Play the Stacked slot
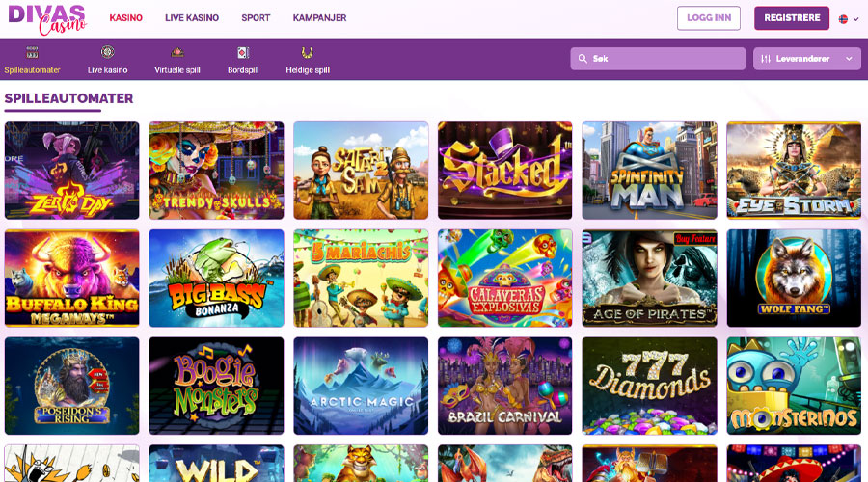 tap(504, 171)
